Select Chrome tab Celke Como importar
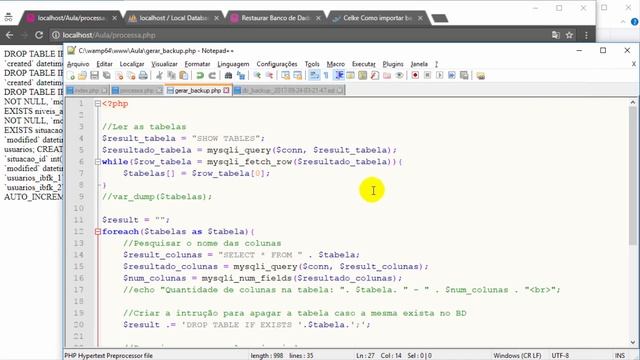 (x=377, y=18)
